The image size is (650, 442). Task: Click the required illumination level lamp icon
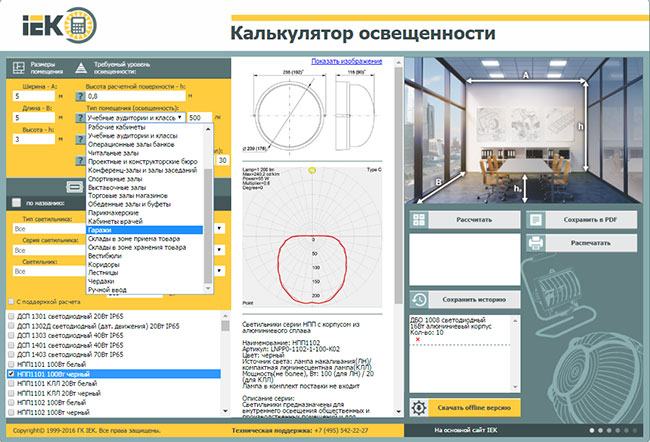(x=81, y=68)
